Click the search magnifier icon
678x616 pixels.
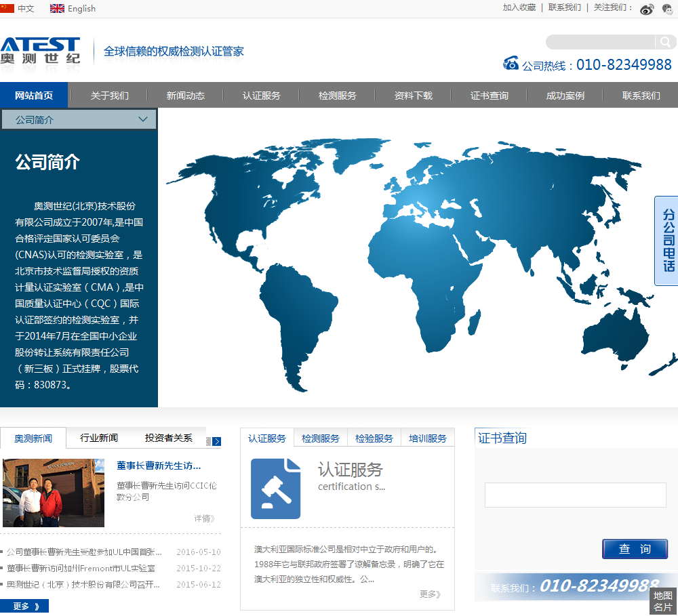click(x=665, y=42)
